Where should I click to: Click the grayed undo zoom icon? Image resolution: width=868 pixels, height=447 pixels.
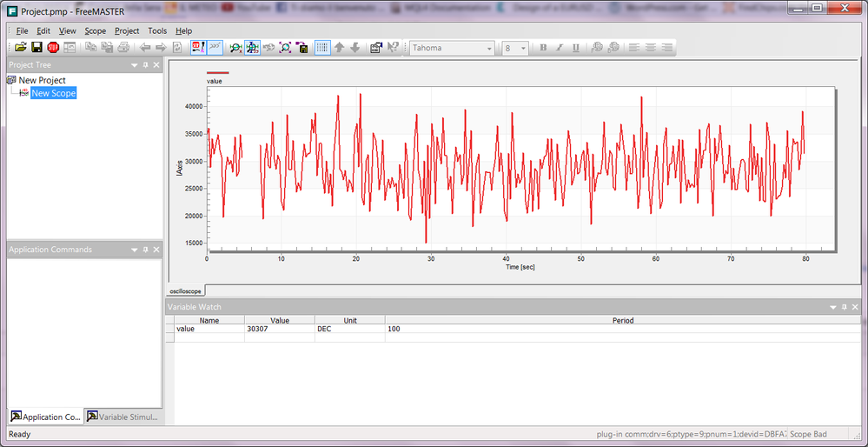269,48
